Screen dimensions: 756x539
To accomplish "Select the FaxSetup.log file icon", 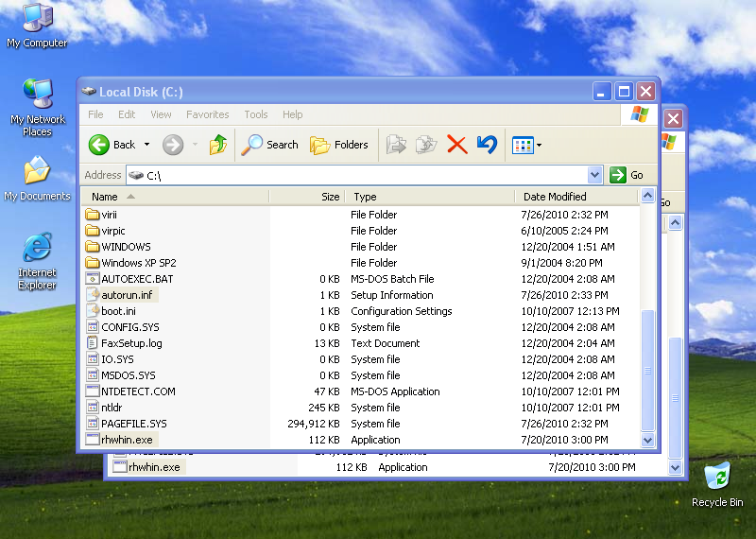I will pos(92,343).
